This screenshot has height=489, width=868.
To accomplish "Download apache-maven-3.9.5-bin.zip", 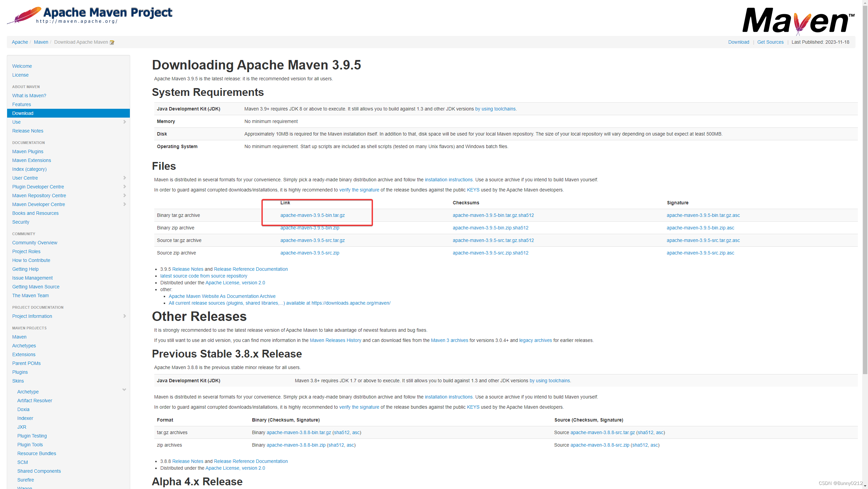I will coord(310,228).
